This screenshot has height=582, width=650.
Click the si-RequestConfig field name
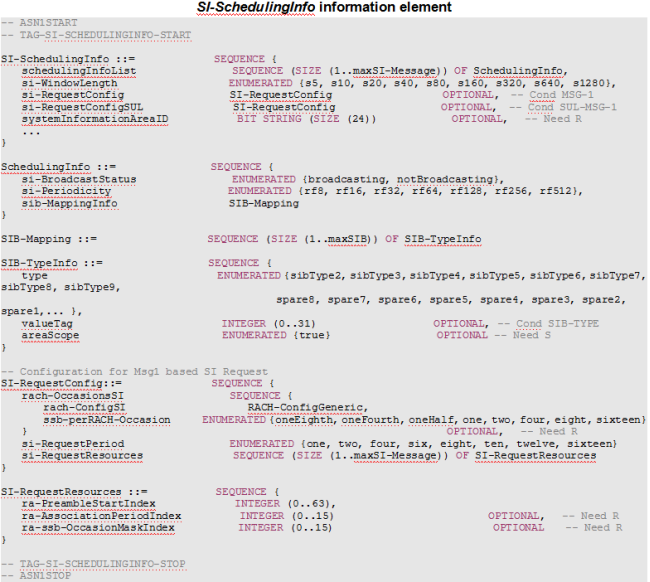tap(73, 95)
